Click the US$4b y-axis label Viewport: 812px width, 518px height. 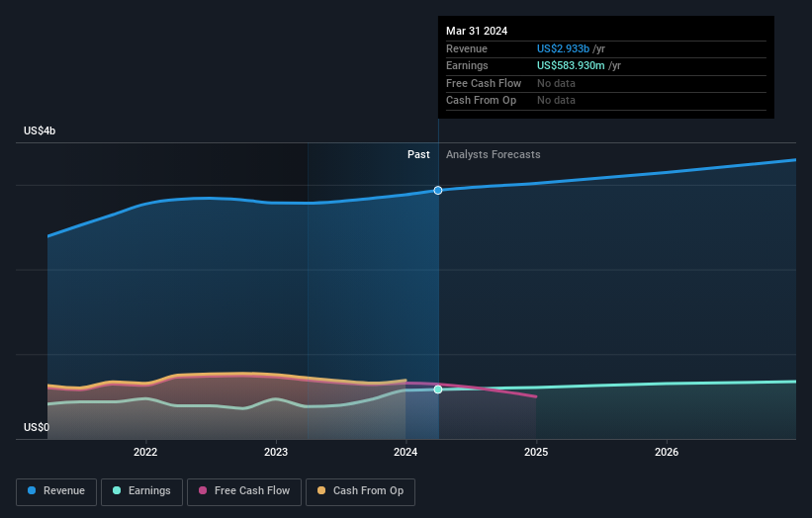40,130
